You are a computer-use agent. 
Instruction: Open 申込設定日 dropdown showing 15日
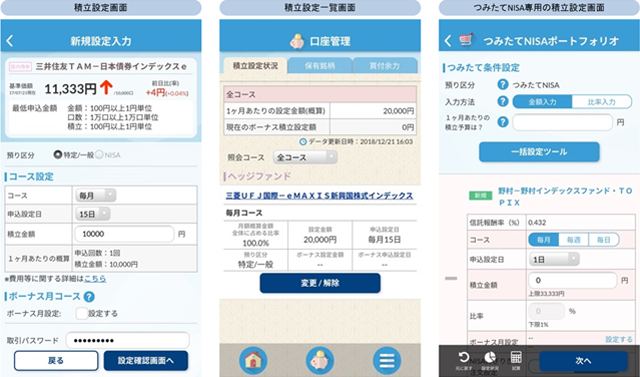pyautogui.click(x=92, y=214)
